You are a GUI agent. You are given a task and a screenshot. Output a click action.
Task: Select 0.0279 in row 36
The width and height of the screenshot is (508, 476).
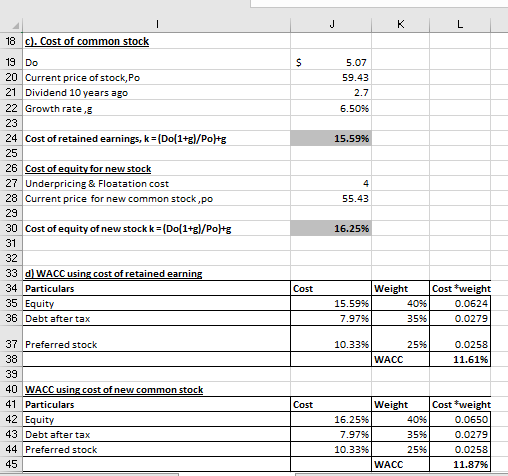pyautogui.click(x=460, y=318)
